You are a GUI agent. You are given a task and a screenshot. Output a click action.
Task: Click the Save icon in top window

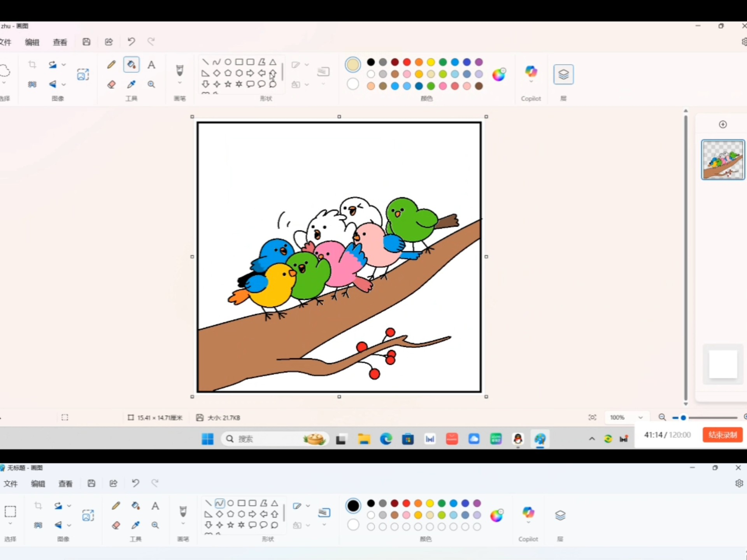pos(86,42)
